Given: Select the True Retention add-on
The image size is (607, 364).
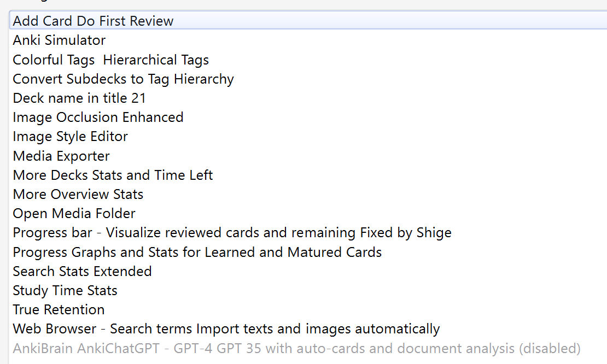Looking at the screenshot, I should tap(58, 309).
